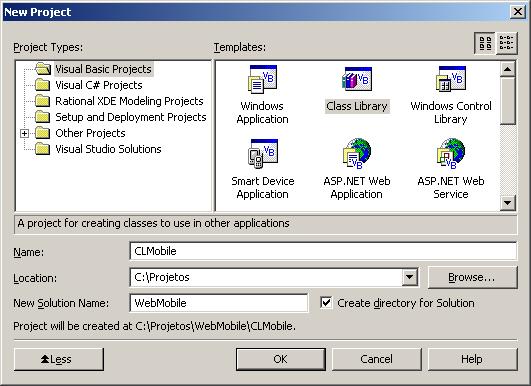
Task: Open Help for the New Project dialog
Action: [472, 359]
